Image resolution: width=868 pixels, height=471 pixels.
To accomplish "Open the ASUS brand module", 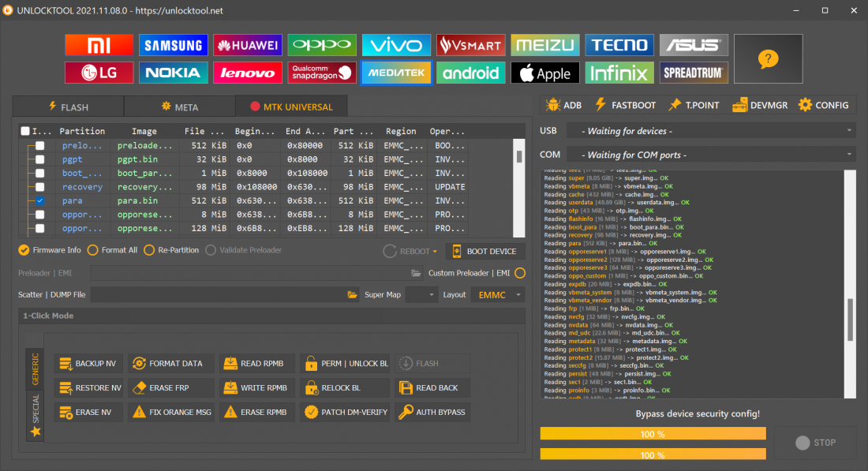I will [694, 46].
